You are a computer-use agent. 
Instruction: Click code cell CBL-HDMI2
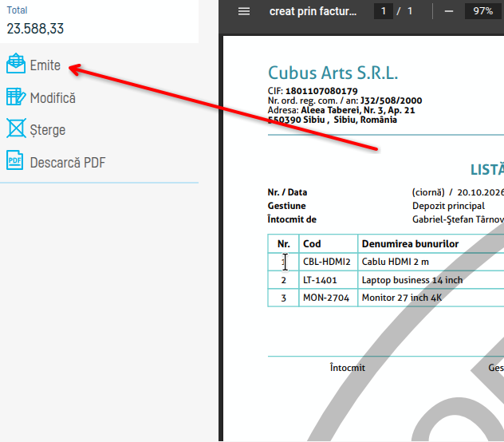(x=327, y=262)
